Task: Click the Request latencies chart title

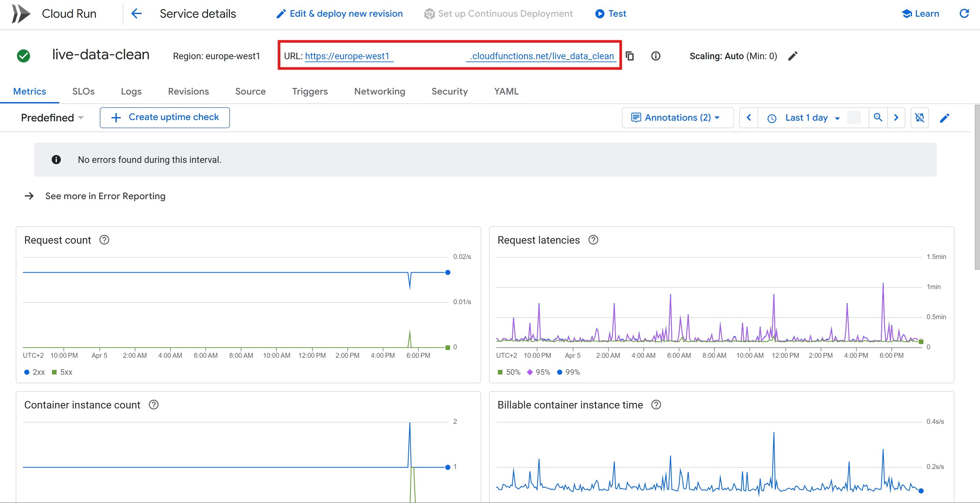Action: click(538, 240)
